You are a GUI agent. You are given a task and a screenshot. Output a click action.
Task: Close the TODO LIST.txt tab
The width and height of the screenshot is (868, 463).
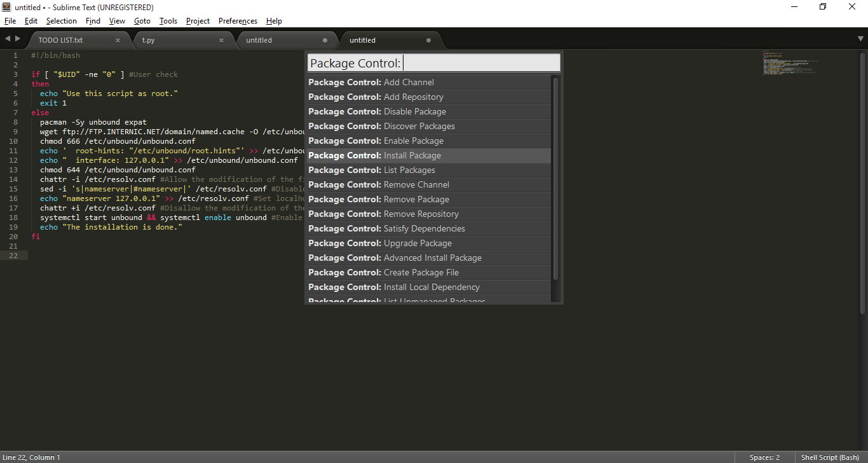(x=118, y=40)
